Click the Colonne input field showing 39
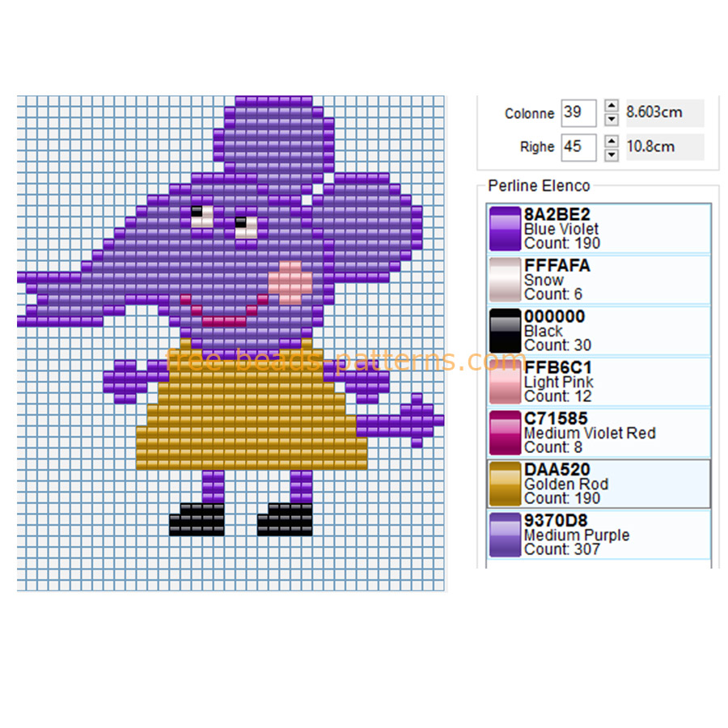 [x=578, y=112]
